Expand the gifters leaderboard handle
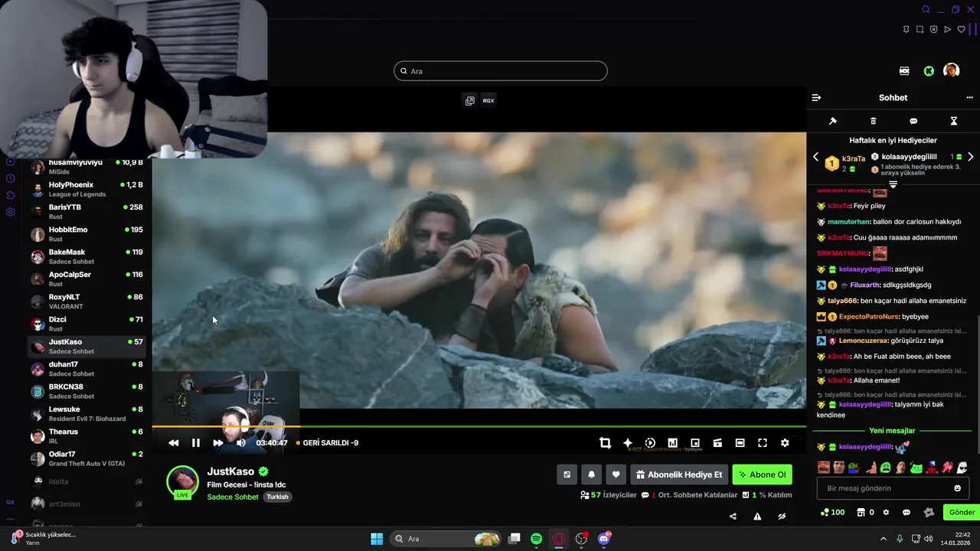Viewport: 980px width, 551px height. [893, 184]
